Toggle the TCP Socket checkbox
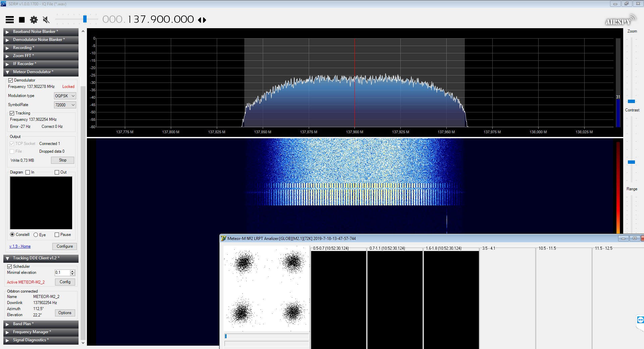Image resolution: width=644 pixels, height=349 pixels. (x=12, y=144)
